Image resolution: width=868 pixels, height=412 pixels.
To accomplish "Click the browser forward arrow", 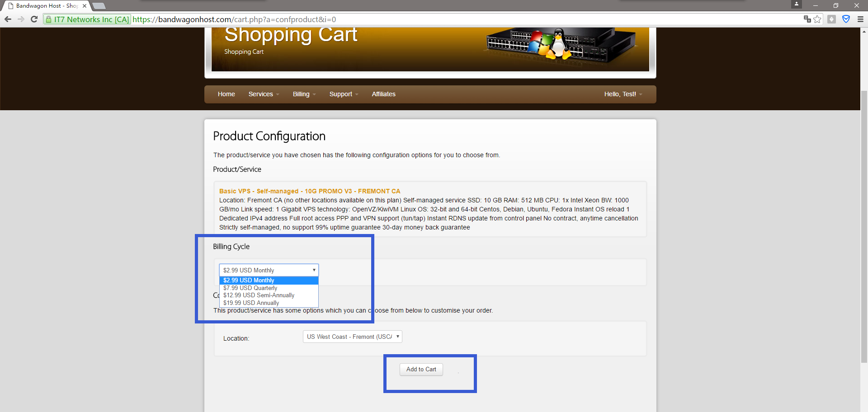I will tap(21, 19).
